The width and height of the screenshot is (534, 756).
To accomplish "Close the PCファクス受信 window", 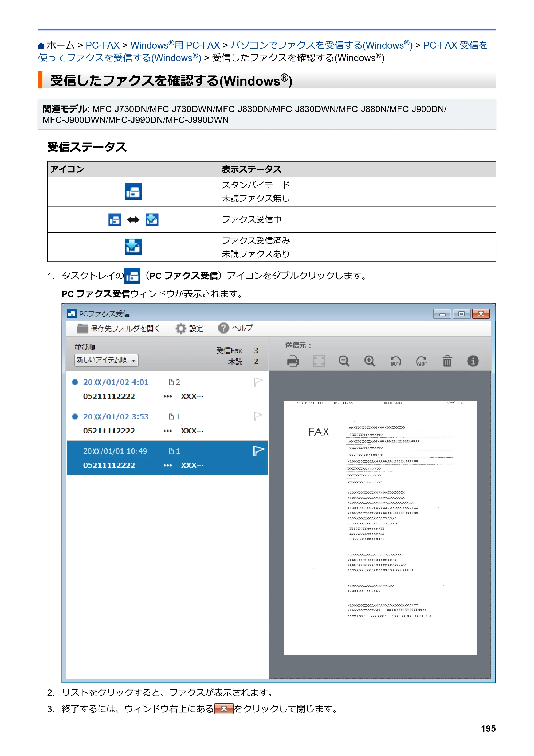I will click(x=481, y=314).
